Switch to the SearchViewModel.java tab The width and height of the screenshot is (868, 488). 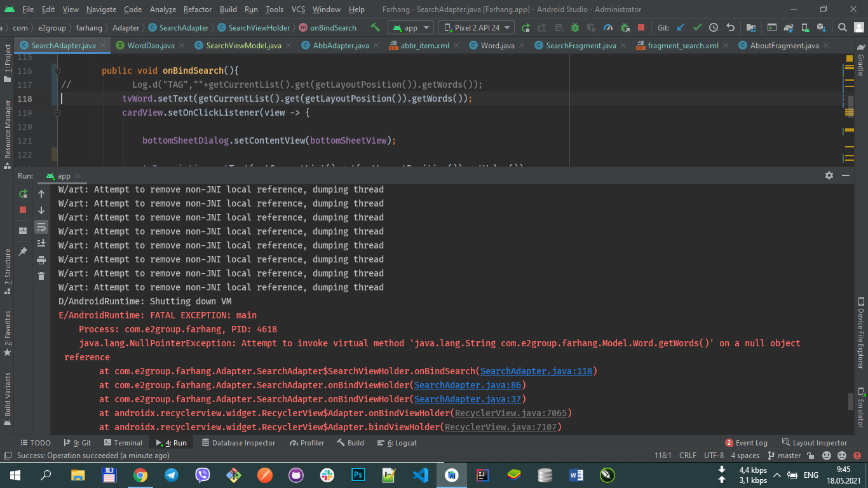click(x=243, y=46)
